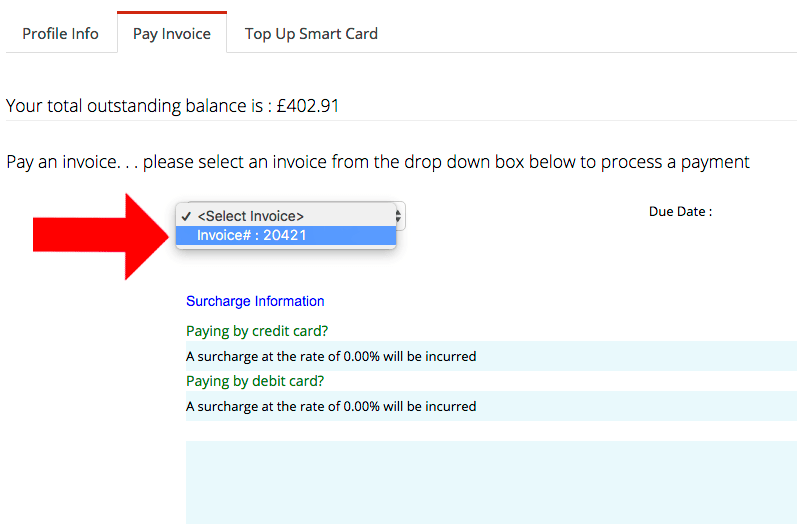Click the debit card surcharge rate row
Viewport: 797px width, 524px height.
[491, 406]
